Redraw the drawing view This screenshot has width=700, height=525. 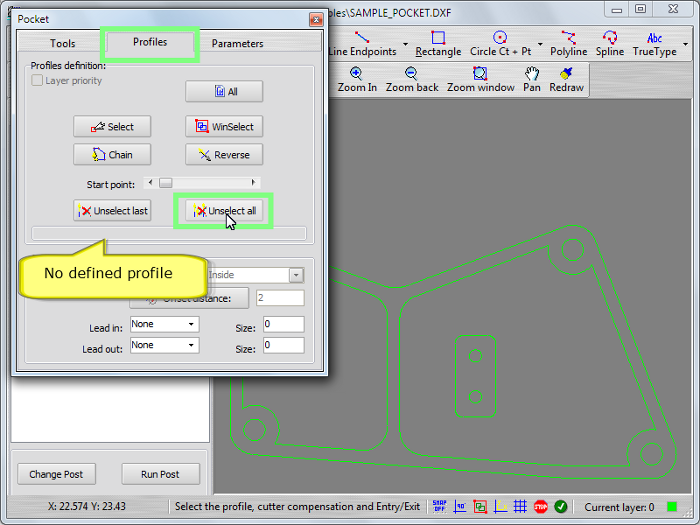(x=566, y=80)
